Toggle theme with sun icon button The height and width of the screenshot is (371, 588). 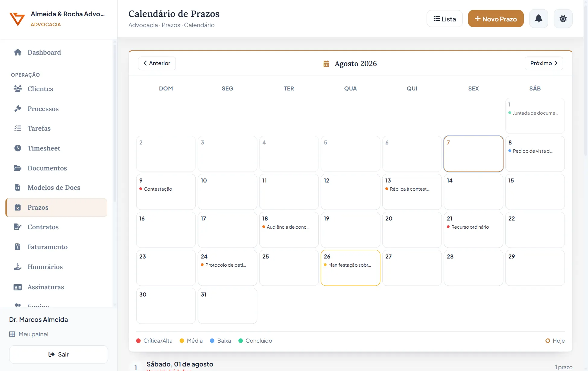click(563, 19)
